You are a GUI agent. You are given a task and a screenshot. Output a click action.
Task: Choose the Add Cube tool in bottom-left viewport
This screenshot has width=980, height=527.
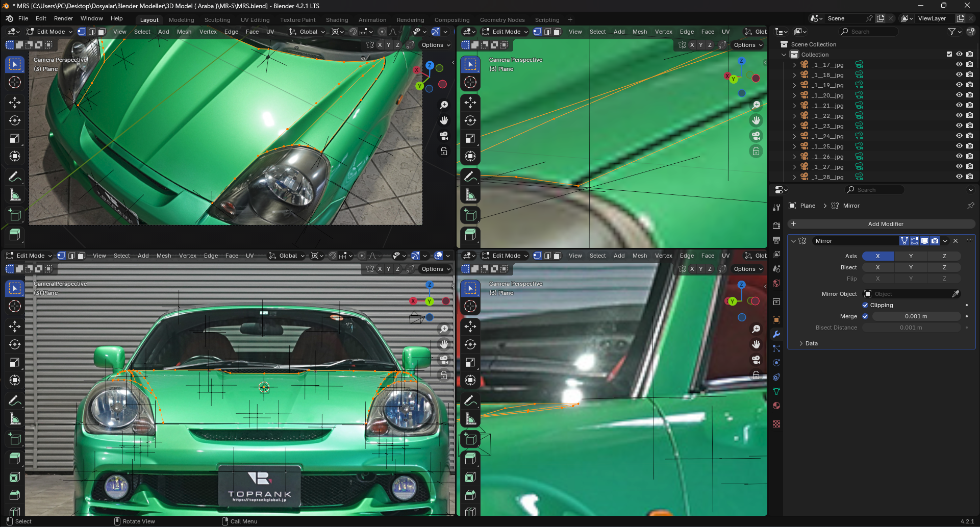pyautogui.click(x=15, y=439)
